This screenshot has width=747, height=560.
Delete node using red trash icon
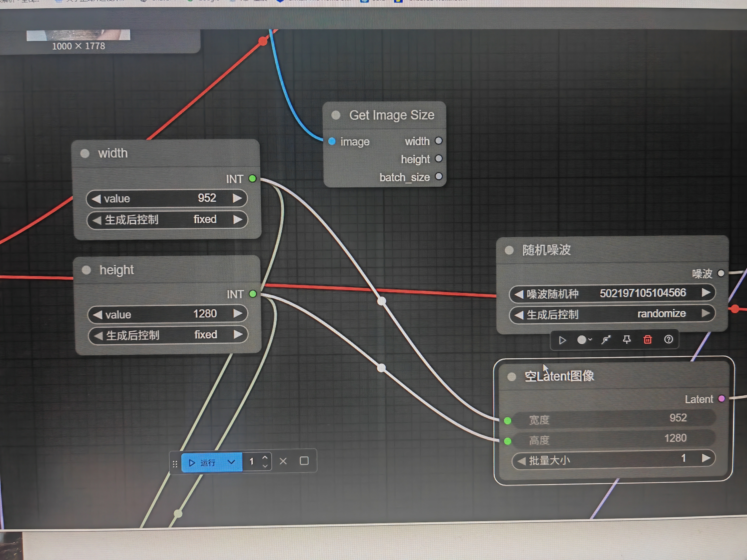coord(647,340)
